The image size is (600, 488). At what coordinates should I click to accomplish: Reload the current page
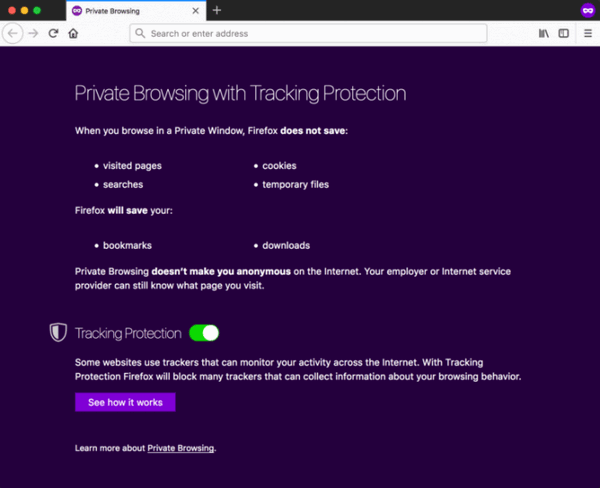[53, 33]
